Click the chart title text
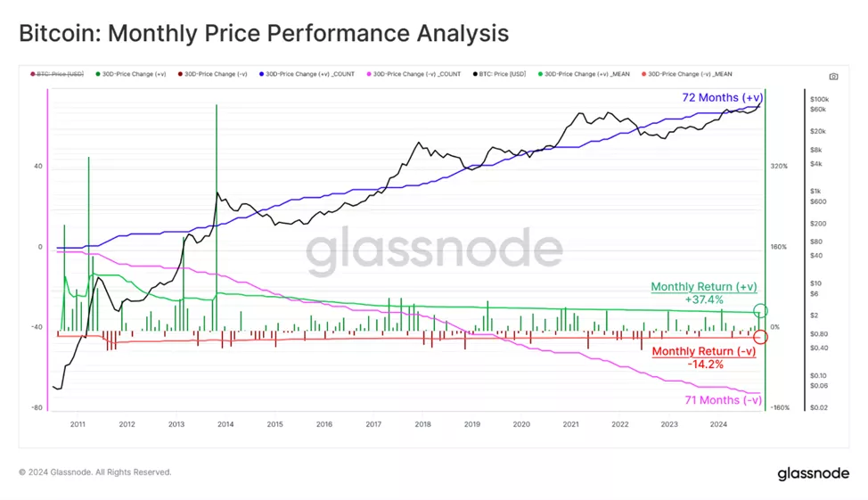Viewport: 868px width, 500px height. pos(264,34)
